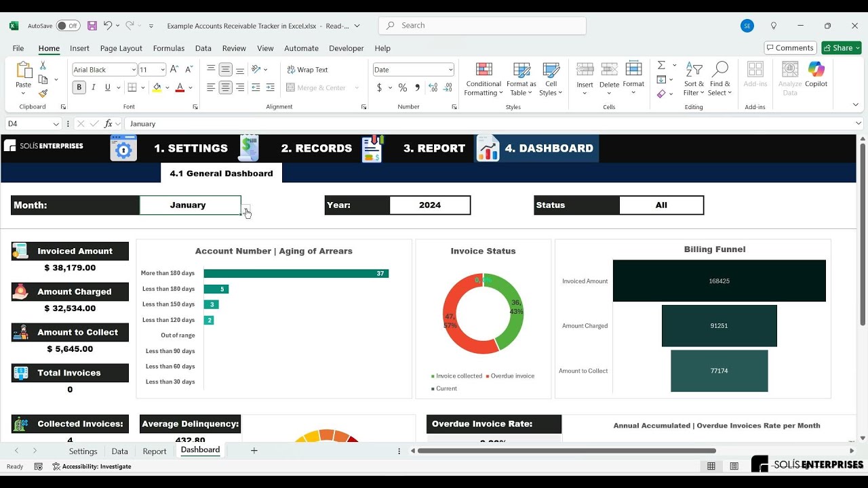The height and width of the screenshot is (488, 868).
Task: Open the font size dropdown
Action: pyautogui.click(x=162, y=69)
